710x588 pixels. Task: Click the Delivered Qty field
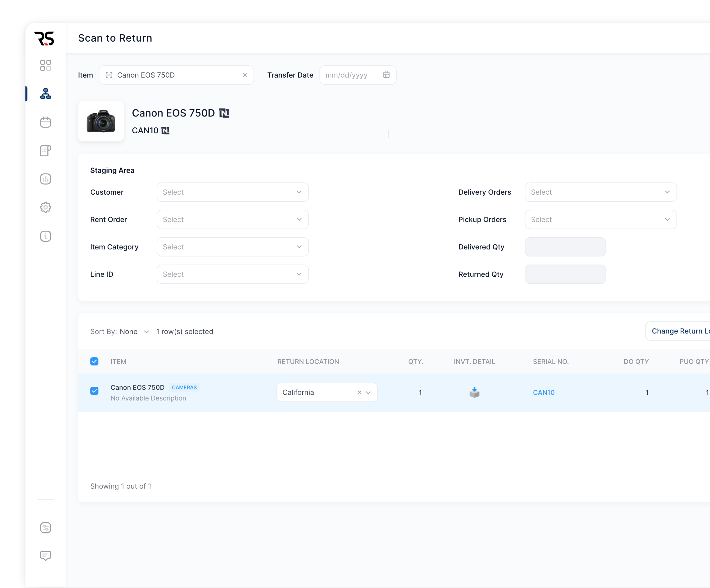(565, 247)
